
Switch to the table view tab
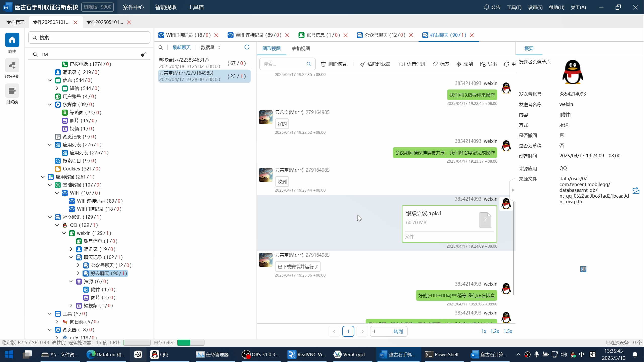301,48
